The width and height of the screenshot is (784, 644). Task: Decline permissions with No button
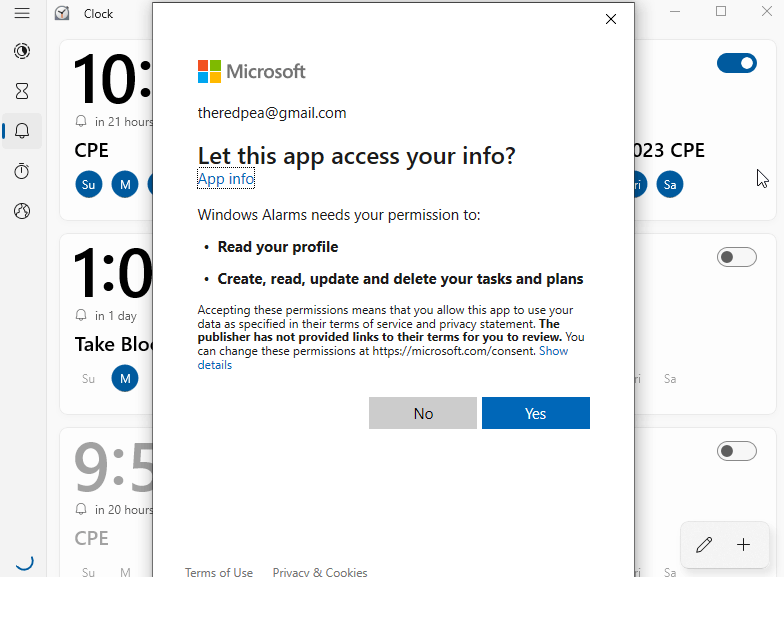tap(423, 413)
